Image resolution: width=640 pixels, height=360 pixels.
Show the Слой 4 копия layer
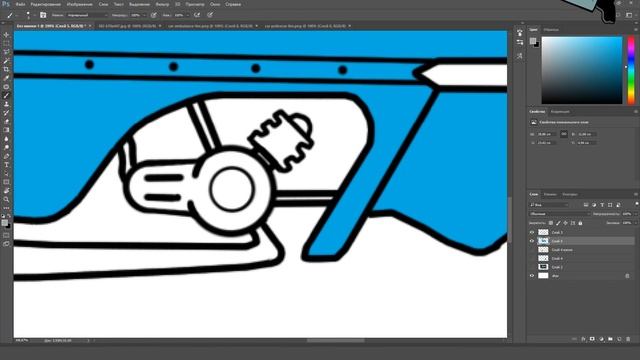tap(532, 249)
